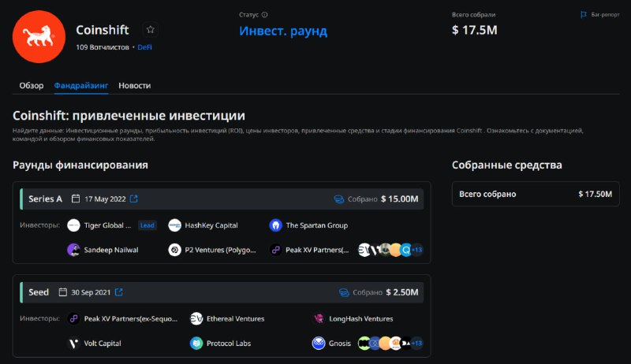Expand +13 more investors in Series A

tap(417, 250)
